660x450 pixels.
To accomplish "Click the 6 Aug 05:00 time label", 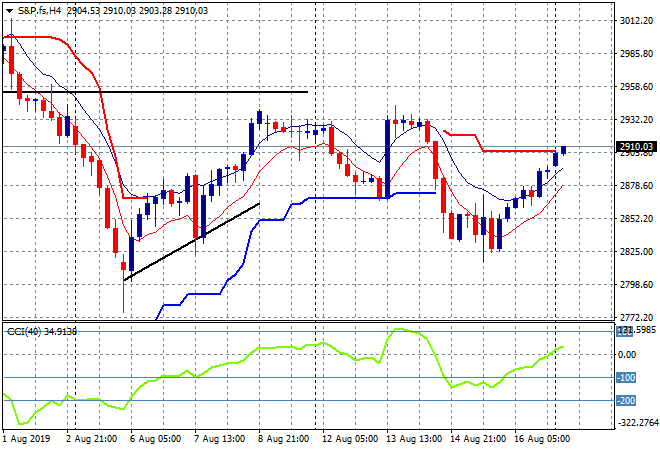I will click(x=155, y=439).
